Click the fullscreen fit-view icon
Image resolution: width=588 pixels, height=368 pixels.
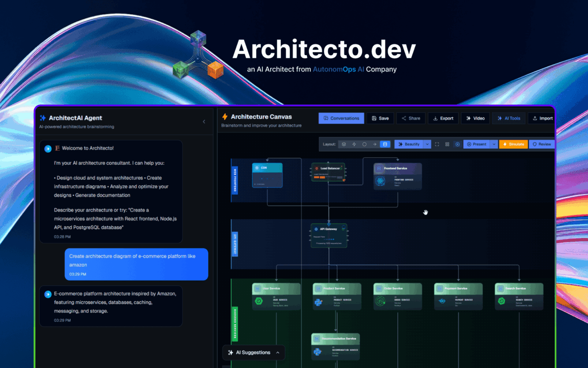point(437,144)
